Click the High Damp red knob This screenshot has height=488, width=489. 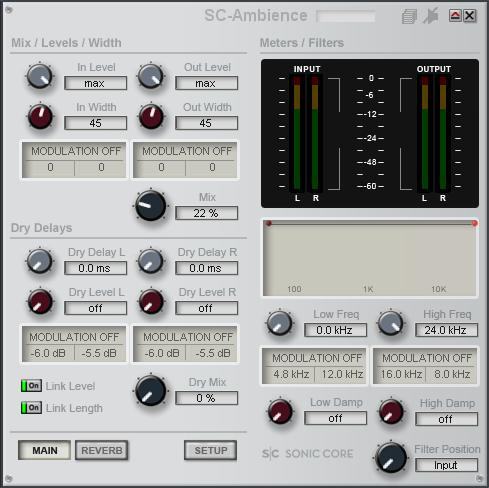391,412
